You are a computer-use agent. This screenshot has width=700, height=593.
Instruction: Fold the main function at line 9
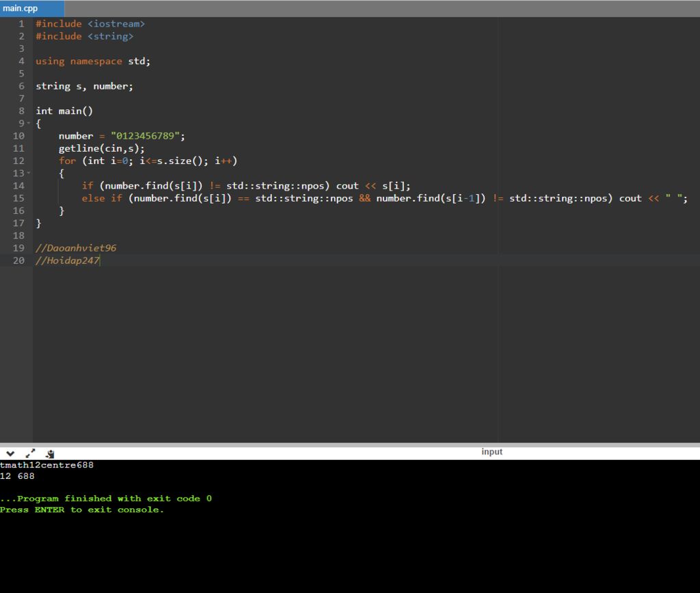(x=29, y=123)
